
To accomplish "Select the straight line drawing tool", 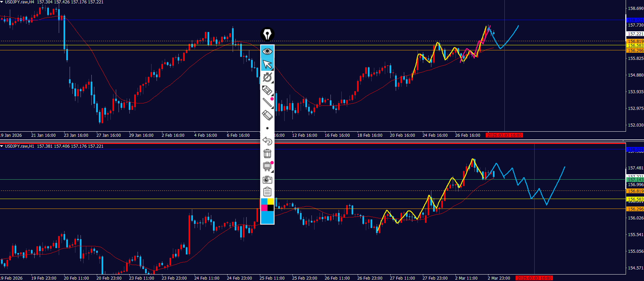I will tap(267, 102).
